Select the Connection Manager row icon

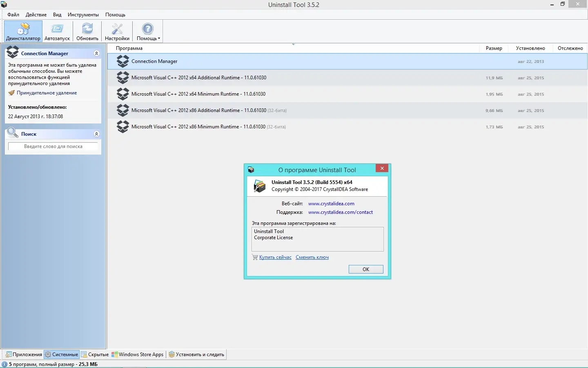[123, 61]
